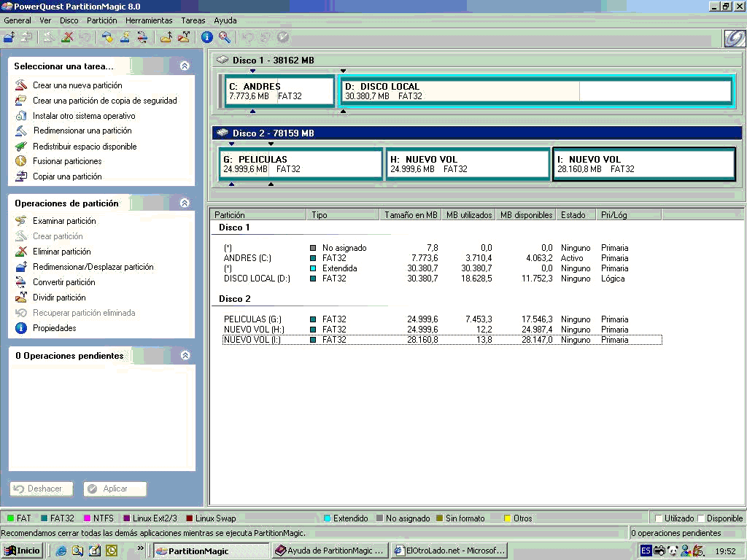Select the NUEVO VOL (H:) list row
Screen dimensions: 747x560
tap(442, 330)
